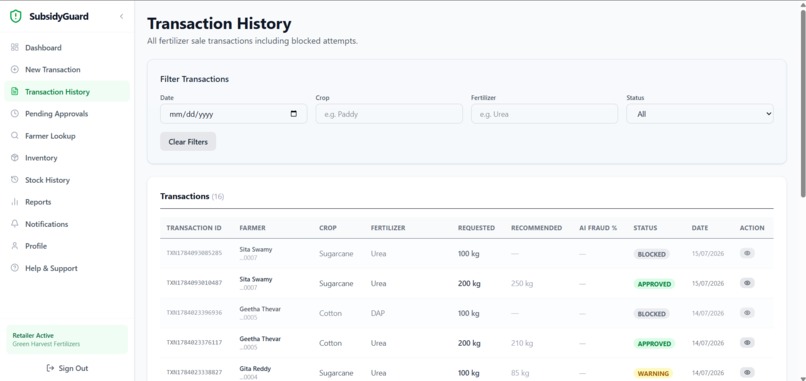
Task: Click the 210 kg recommended value
Action: [x=522, y=343]
